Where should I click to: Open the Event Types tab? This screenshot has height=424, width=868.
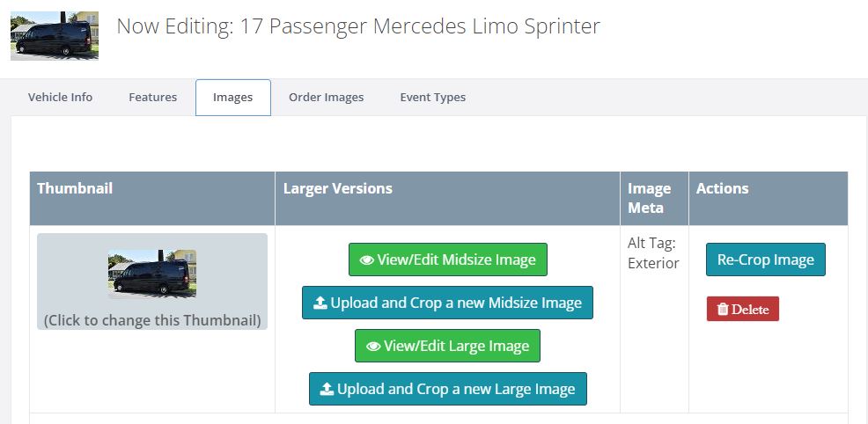tap(433, 98)
